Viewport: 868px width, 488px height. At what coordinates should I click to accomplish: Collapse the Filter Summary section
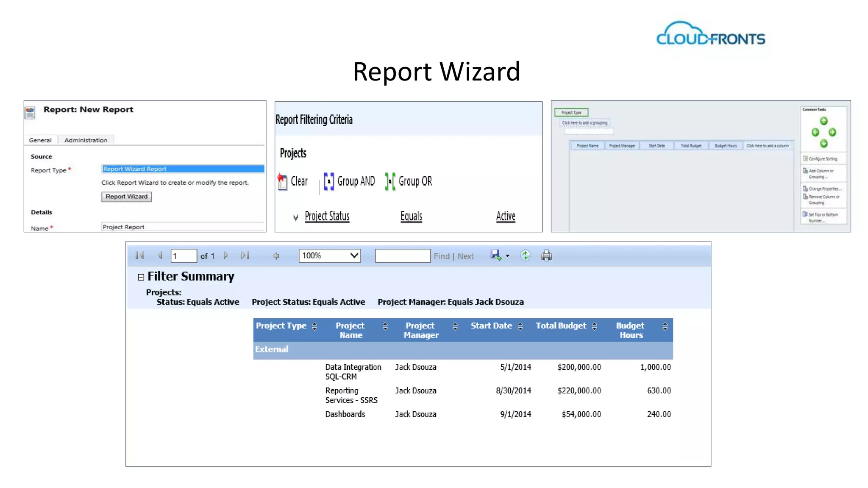141,277
